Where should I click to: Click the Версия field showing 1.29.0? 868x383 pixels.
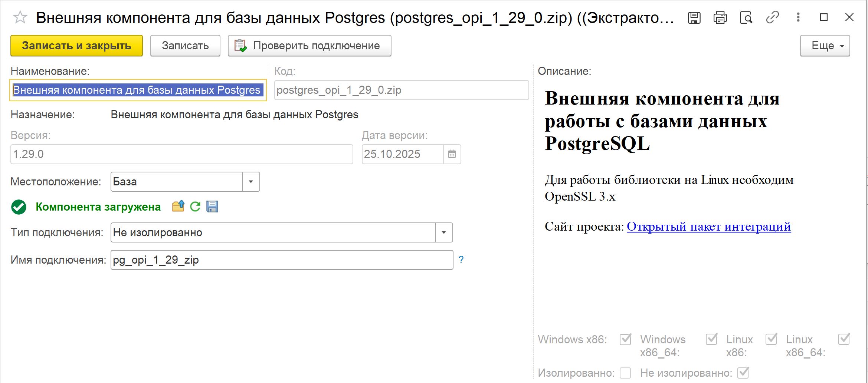tap(182, 154)
